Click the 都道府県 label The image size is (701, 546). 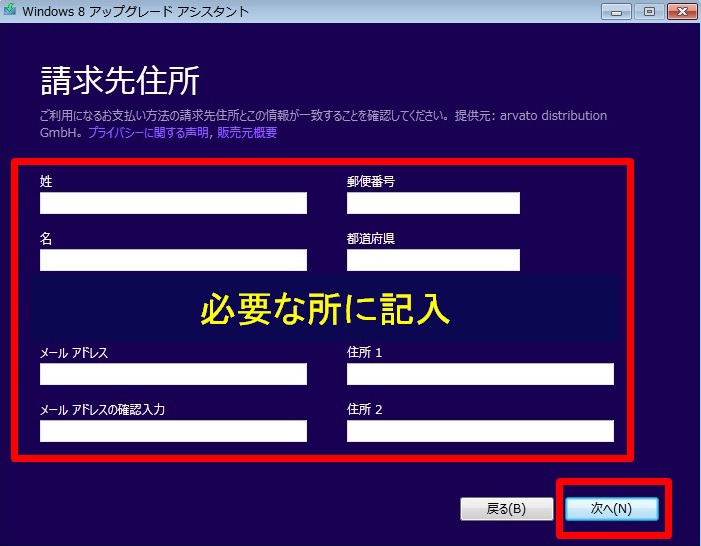pyautogui.click(x=371, y=239)
